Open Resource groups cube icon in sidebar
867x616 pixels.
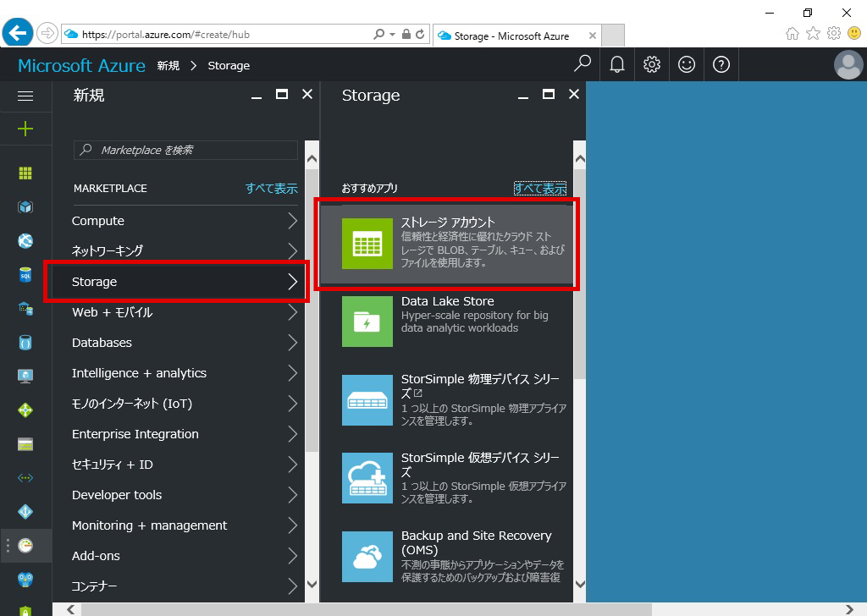pos(25,207)
